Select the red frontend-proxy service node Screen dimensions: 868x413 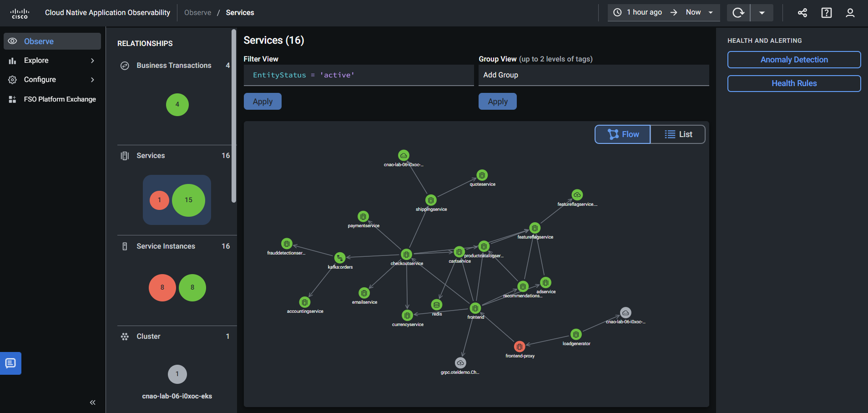click(520, 347)
